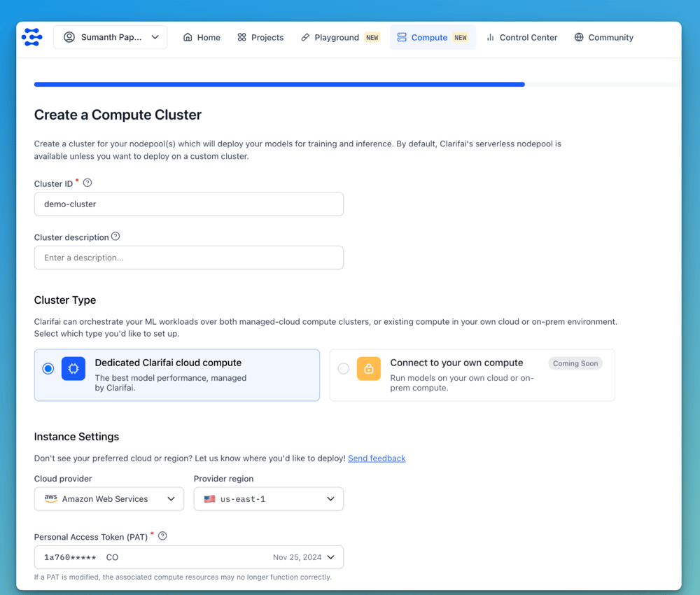
Task: Click the AWS logo in Cloud provider
Action: [50, 499]
